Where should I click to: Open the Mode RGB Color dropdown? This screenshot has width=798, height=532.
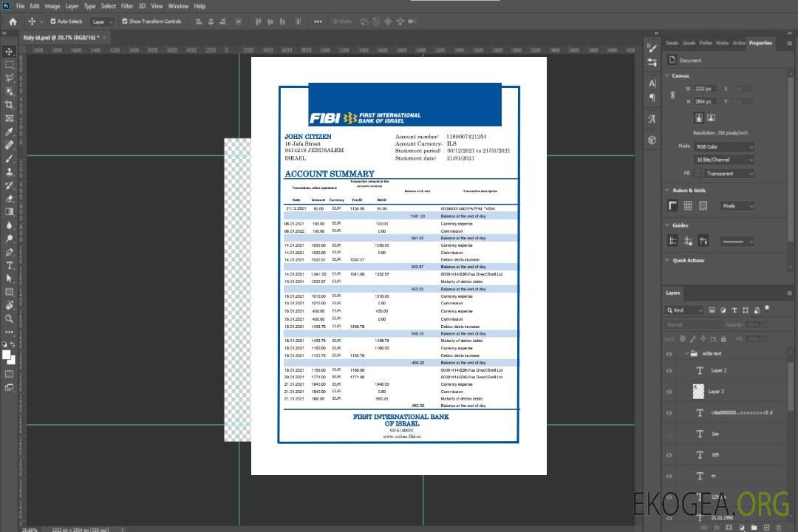(x=723, y=146)
